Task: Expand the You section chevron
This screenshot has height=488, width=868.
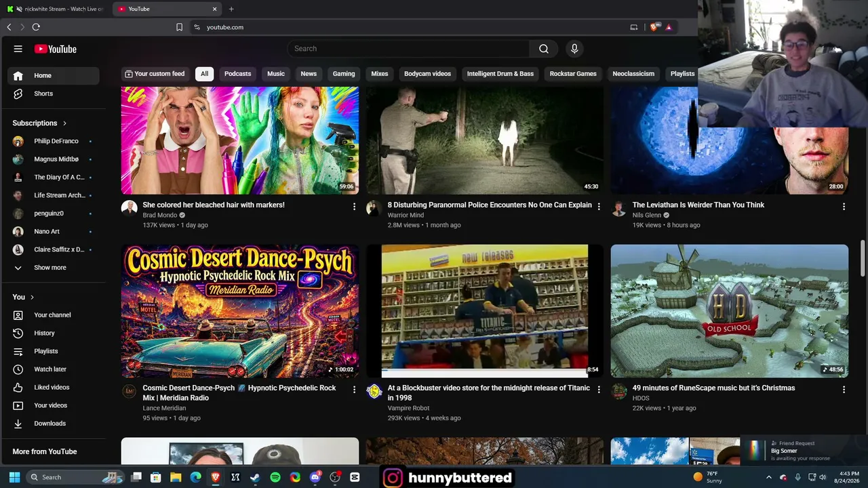Action: pyautogui.click(x=32, y=297)
